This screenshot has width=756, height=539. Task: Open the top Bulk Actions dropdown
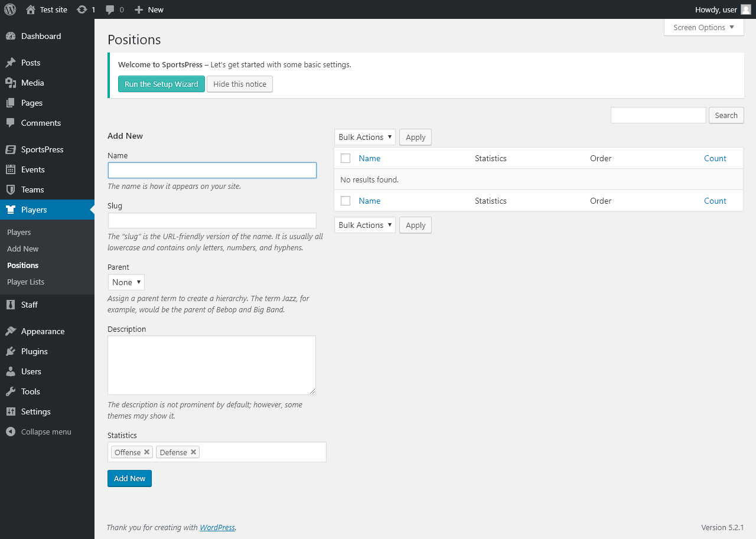coord(365,137)
